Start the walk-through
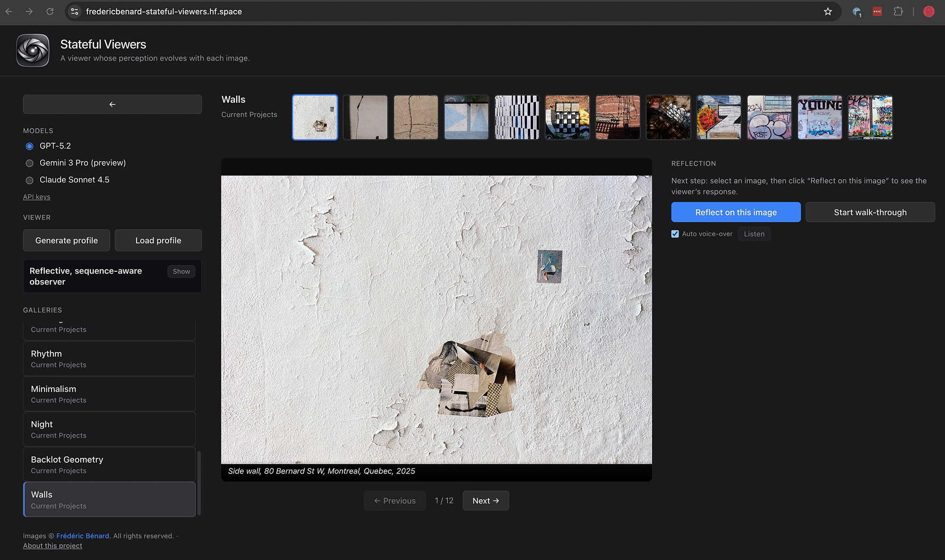Screen dimensions: 945x560 point(870,212)
